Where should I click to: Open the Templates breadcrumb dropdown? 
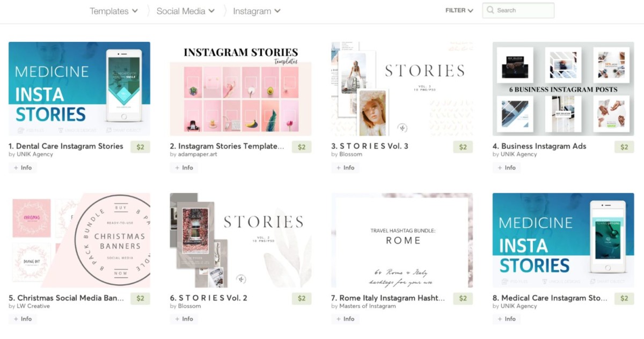tap(114, 11)
